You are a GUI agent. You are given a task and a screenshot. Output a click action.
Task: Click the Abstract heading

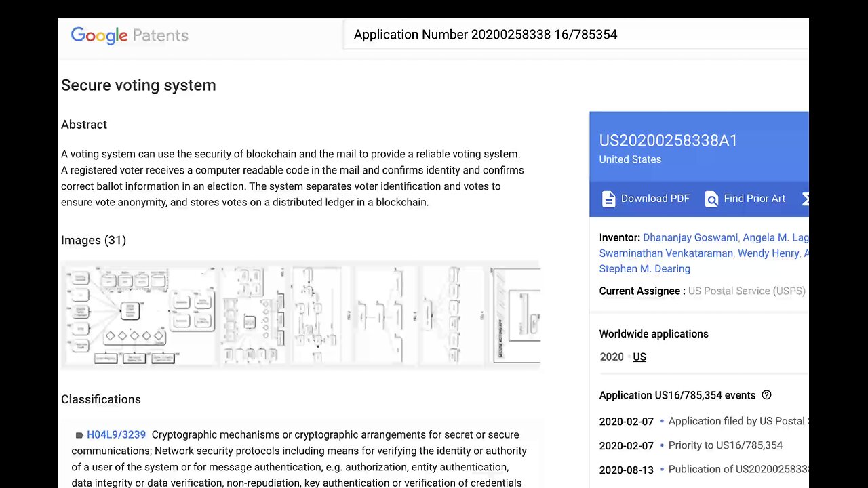[x=84, y=125]
